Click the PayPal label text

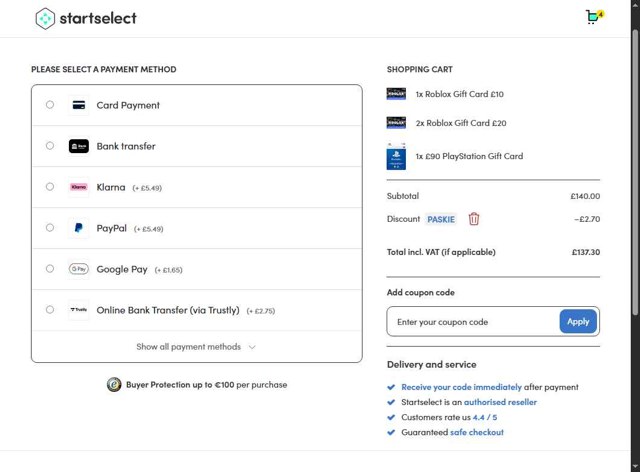click(x=111, y=228)
